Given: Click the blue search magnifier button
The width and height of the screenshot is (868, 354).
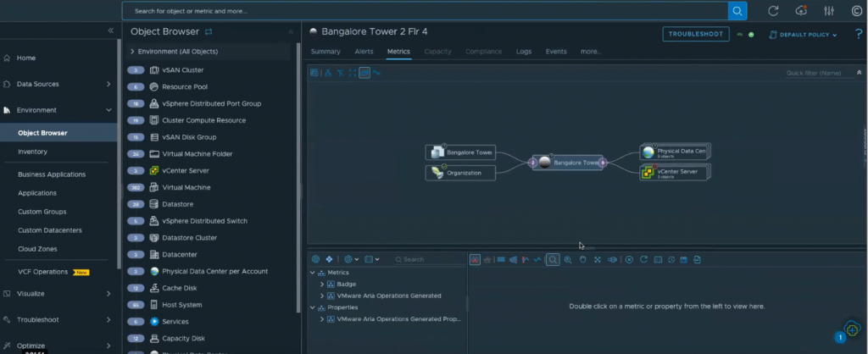Looking at the screenshot, I should click(x=738, y=10).
